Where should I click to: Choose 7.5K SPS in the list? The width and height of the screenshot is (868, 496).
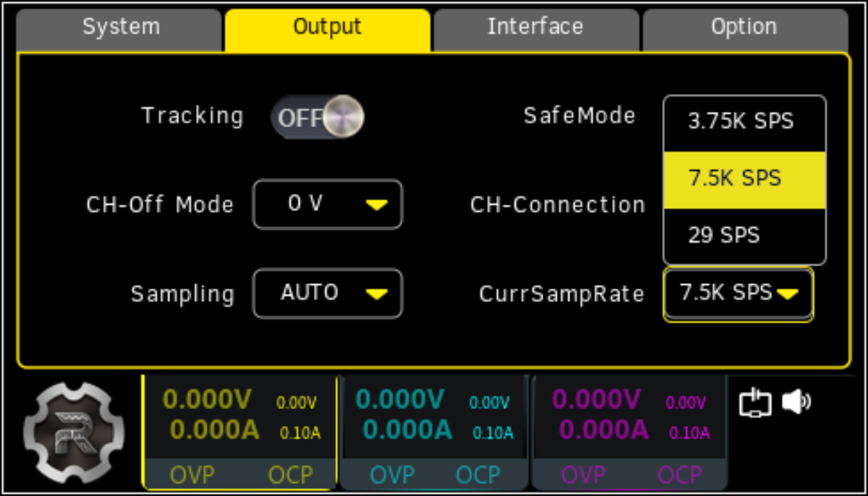click(x=744, y=179)
